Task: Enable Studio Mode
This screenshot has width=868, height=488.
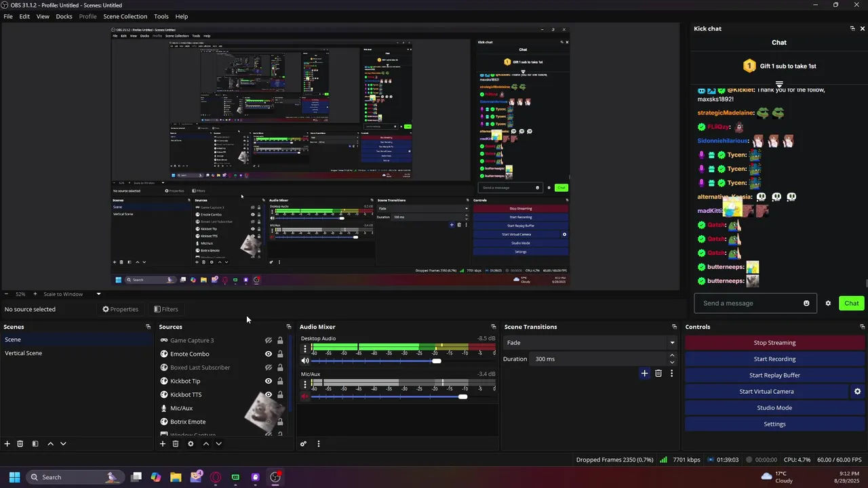Action: pyautogui.click(x=774, y=408)
